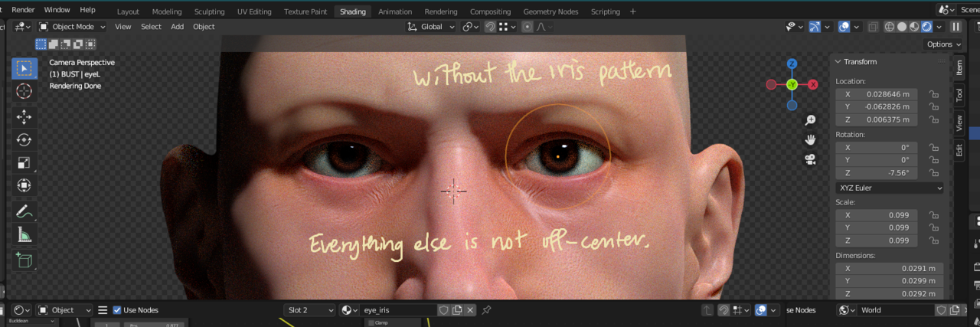This screenshot has width=980, height=327.
Task: Pick the Measure tool
Action: tap(24, 234)
